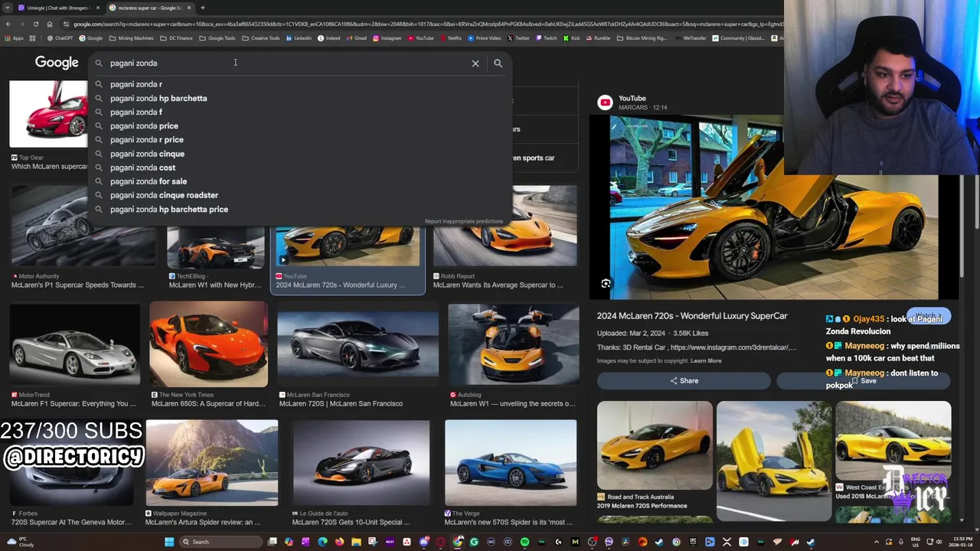Open the McLaren San Francisco 720S thumbnail
The image size is (980, 551).
[x=358, y=344]
